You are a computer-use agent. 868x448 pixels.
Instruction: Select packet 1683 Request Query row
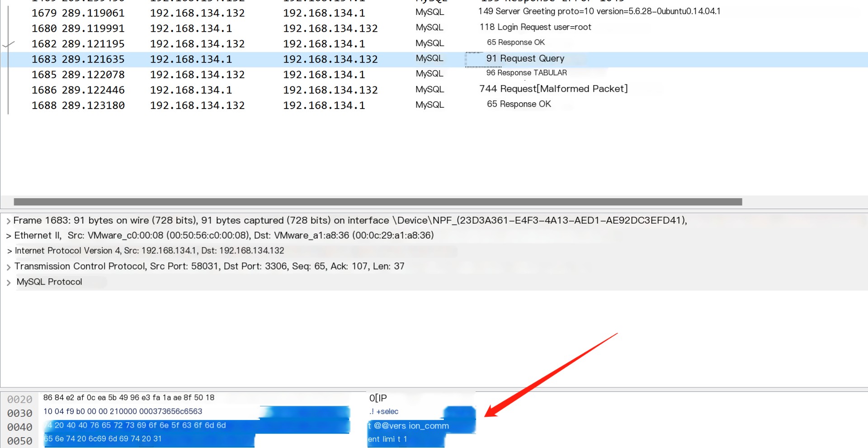[x=434, y=59]
